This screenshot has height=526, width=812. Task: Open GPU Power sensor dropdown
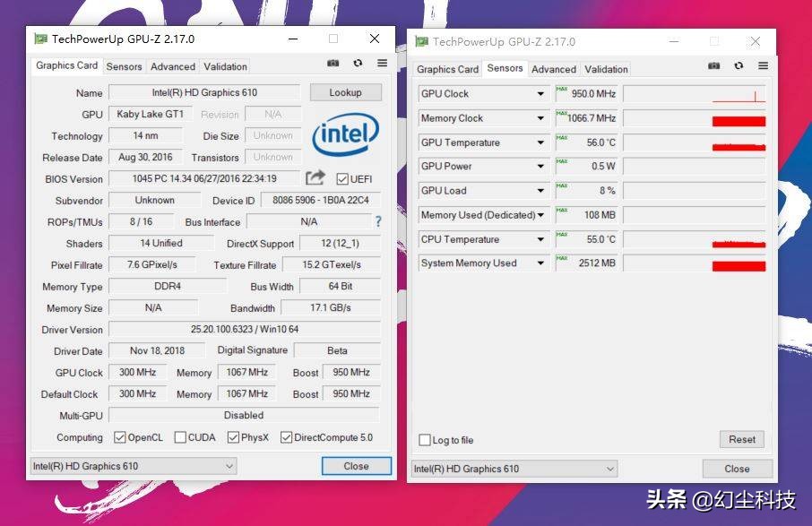click(x=540, y=167)
